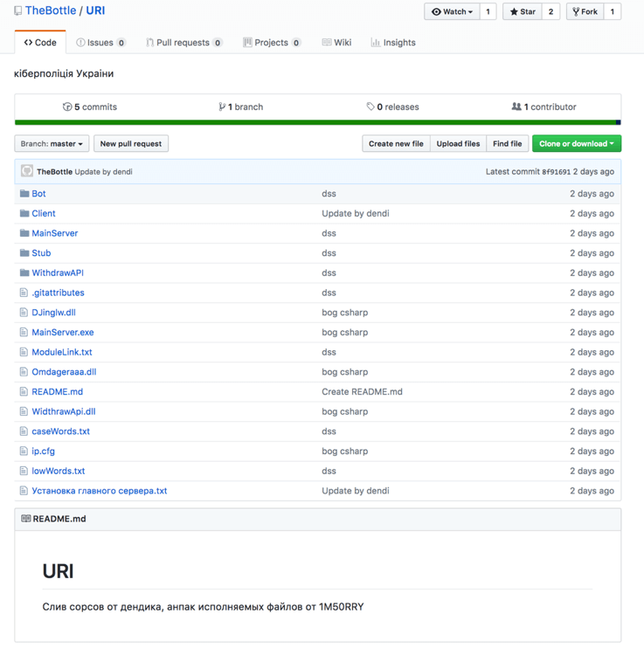Click the book icon in README.md header
This screenshot has width=644, height=655.
[26, 519]
